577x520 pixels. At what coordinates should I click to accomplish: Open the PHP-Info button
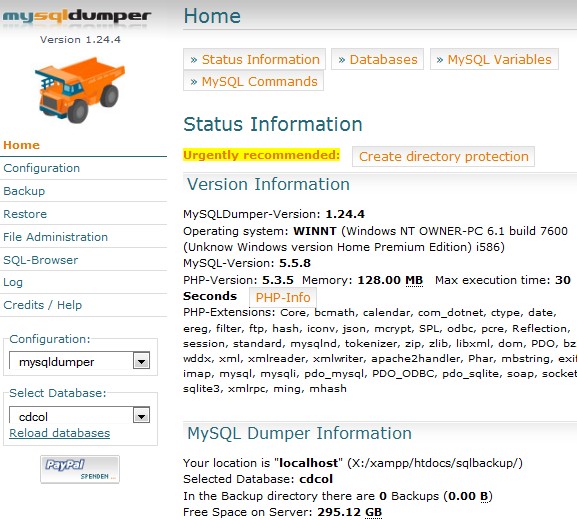point(283,297)
